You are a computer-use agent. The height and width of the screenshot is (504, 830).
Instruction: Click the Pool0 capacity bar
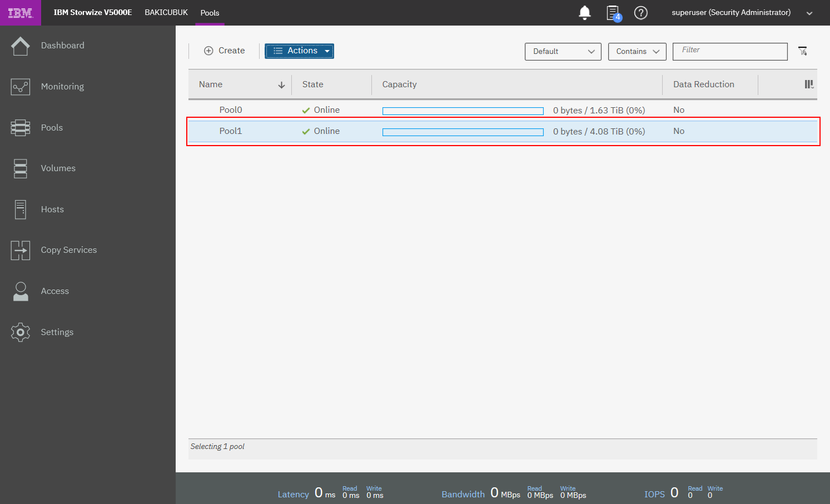463,111
